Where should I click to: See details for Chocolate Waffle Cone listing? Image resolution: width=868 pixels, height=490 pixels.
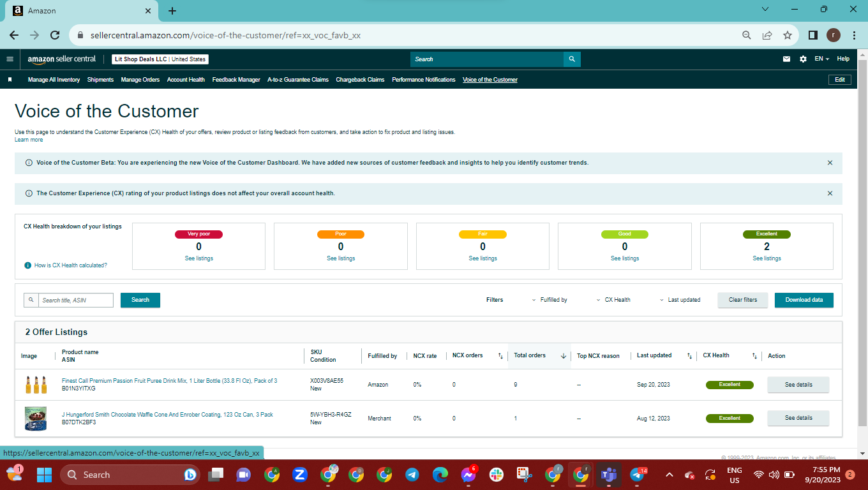click(798, 418)
